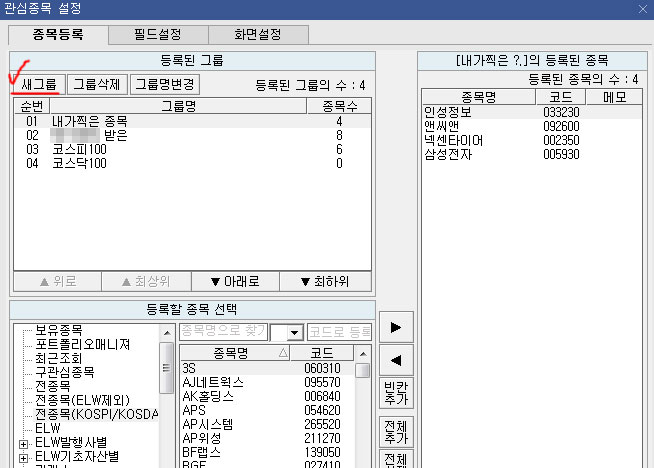
Task: Move group down with 아래로 button
Action: 235,282
